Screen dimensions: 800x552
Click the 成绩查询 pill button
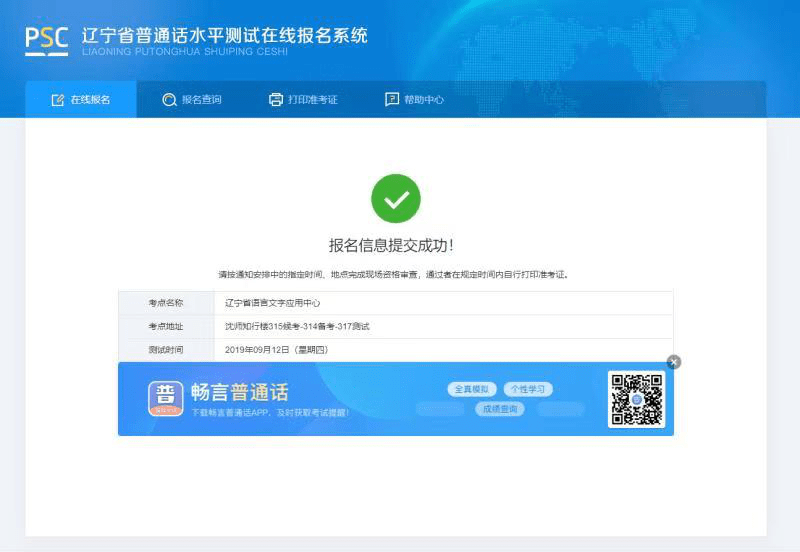point(500,409)
